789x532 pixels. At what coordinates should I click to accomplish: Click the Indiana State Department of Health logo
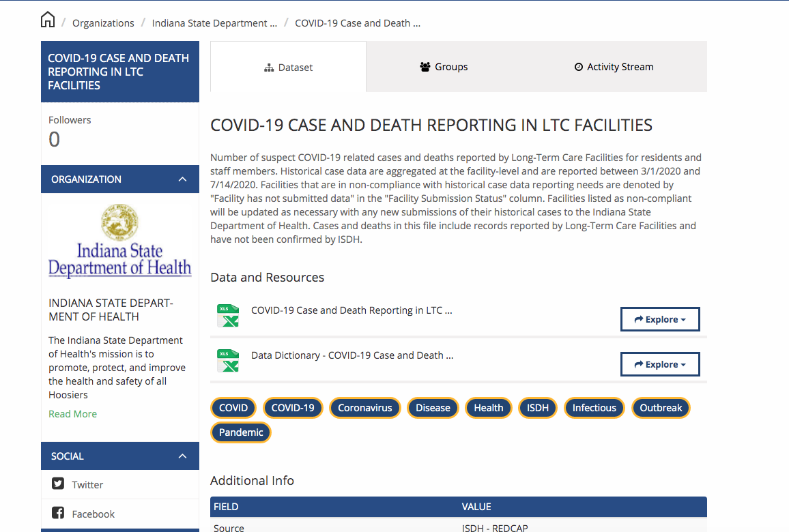point(120,241)
